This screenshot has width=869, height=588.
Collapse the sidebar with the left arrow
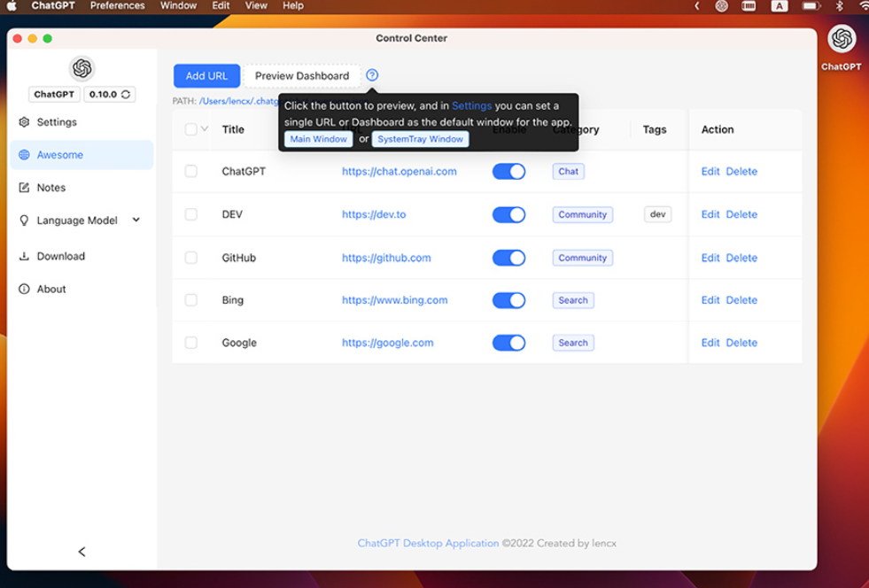click(82, 552)
